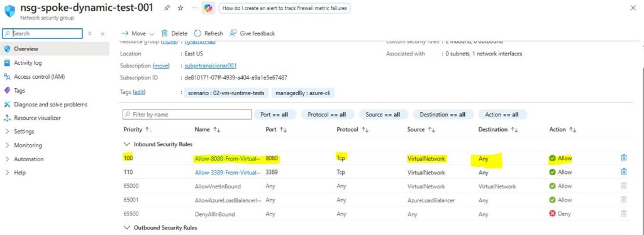Open the Allow-8080-From-Virtual rule
Viewport: 644px width, 235px height.
click(228, 158)
